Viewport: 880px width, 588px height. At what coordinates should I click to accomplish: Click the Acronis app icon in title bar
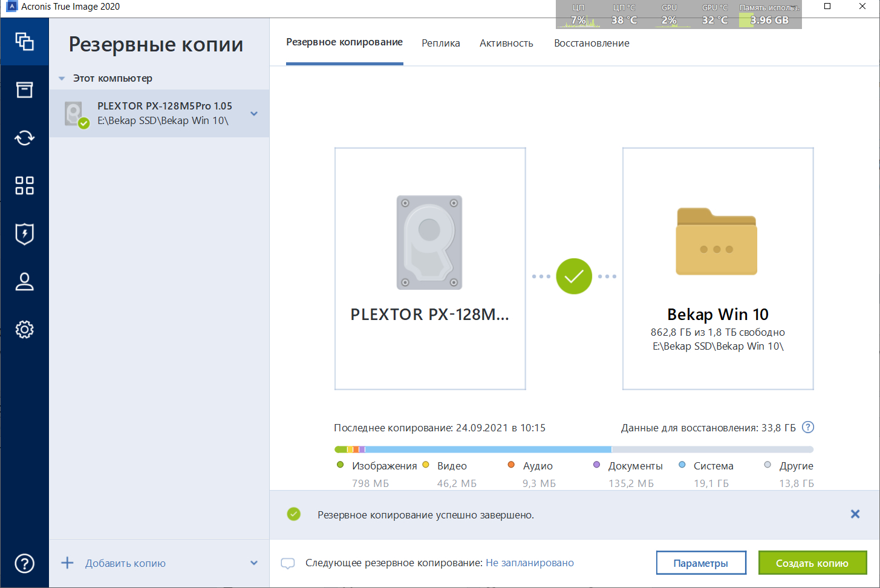[11, 7]
